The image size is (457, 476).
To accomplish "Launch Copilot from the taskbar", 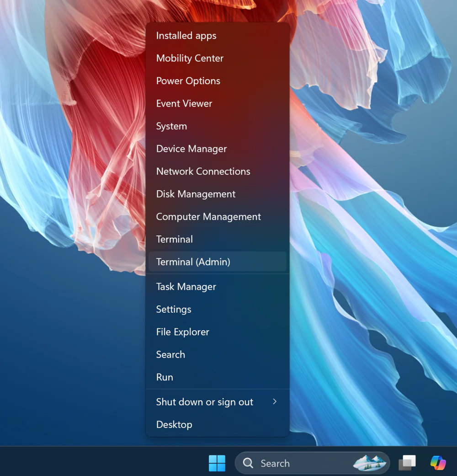I will click(438, 463).
